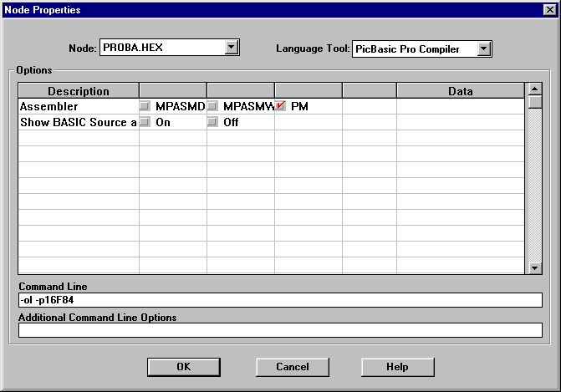Tick the Show BASIC Source On checkbox
The image size is (561, 392).
click(x=145, y=121)
